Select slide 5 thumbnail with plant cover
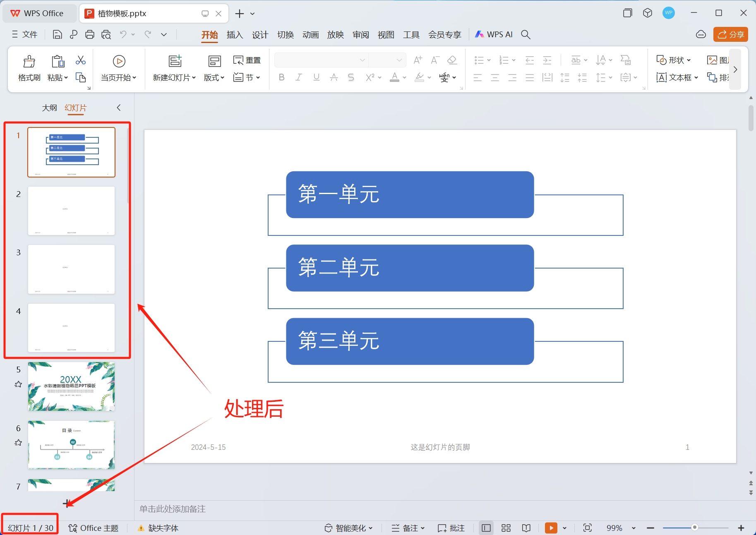Image resolution: width=756 pixels, height=535 pixels. tap(71, 386)
